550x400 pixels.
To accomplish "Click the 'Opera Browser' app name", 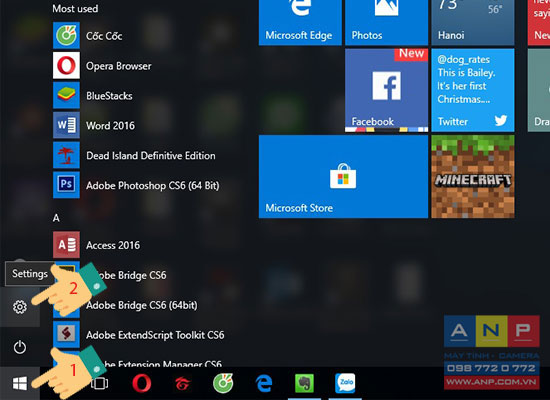I will (119, 66).
